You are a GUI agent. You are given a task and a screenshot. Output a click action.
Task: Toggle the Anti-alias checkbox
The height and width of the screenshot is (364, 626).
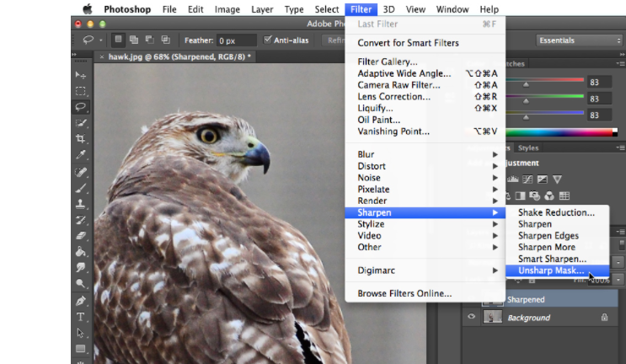click(x=268, y=40)
